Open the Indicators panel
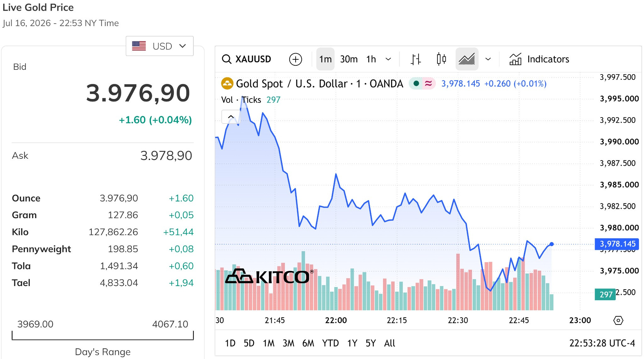The image size is (644, 359). click(x=539, y=59)
